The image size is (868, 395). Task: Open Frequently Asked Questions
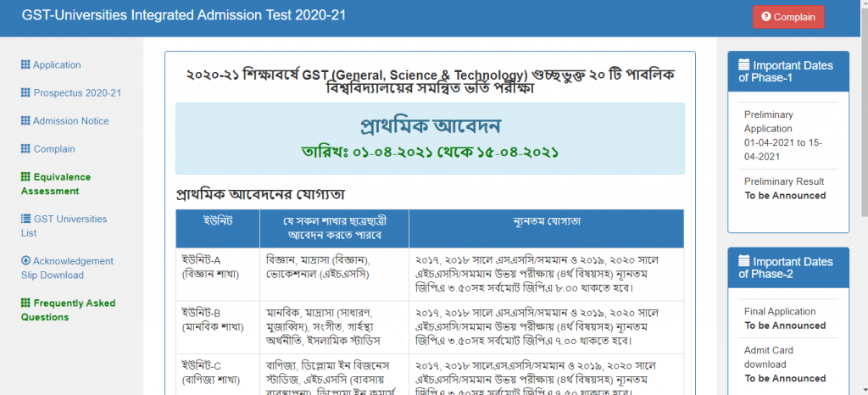tap(68, 309)
